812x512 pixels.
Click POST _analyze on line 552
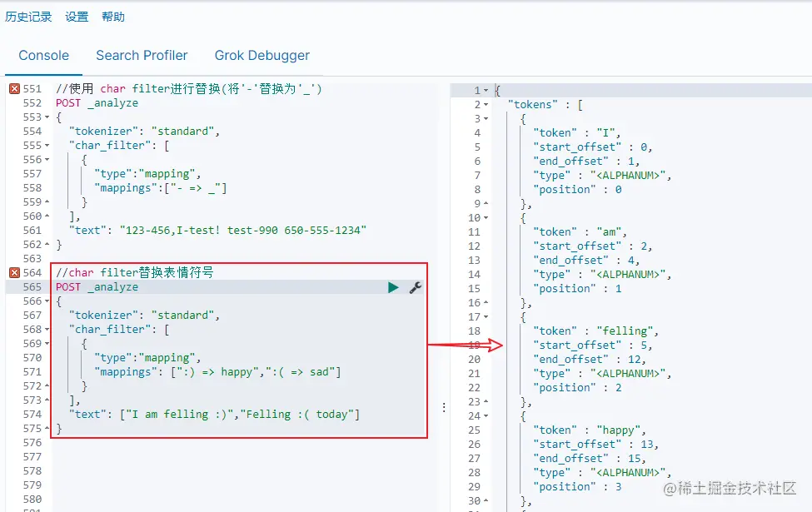pos(97,103)
